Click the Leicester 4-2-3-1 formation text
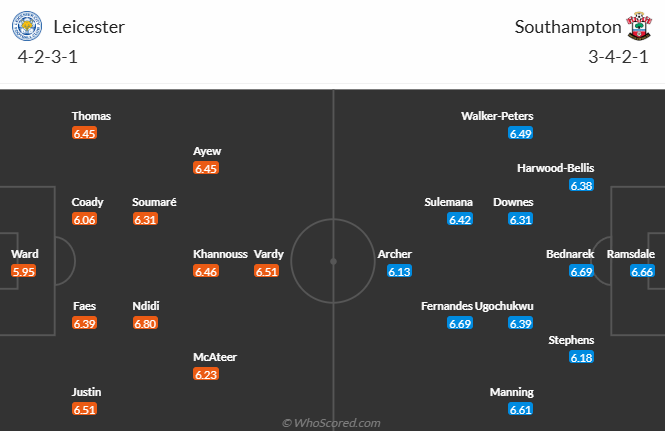Image resolution: width=665 pixels, height=431 pixels. click(48, 57)
